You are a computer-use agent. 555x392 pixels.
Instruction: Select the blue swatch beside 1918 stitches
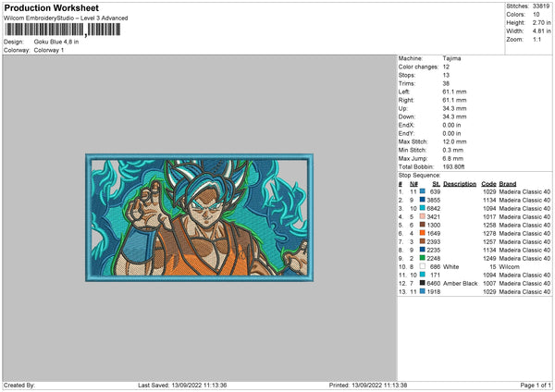tap(423, 291)
